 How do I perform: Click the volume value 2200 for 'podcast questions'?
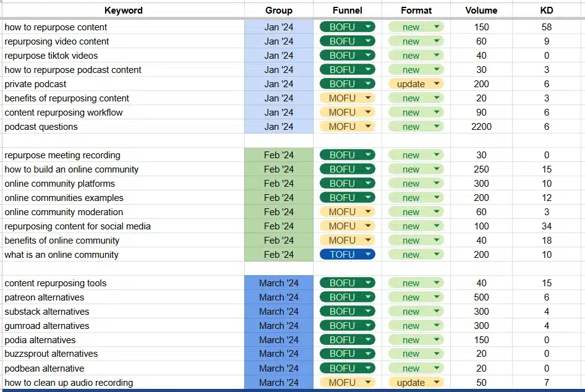click(x=481, y=126)
